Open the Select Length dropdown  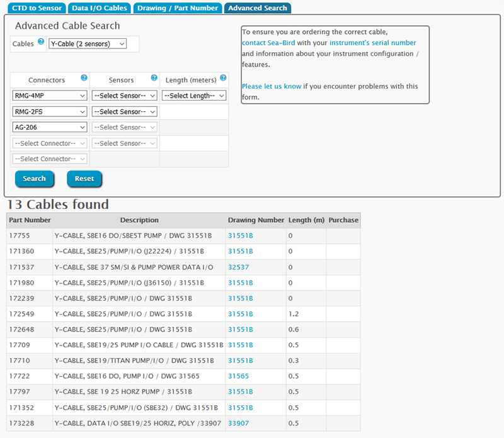pos(195,95)
